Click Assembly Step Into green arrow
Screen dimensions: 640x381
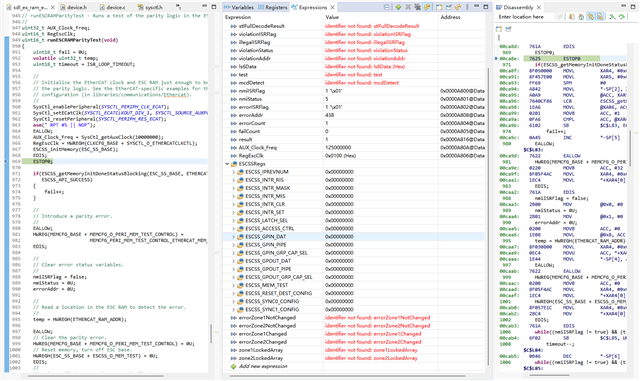pos(612,17)
